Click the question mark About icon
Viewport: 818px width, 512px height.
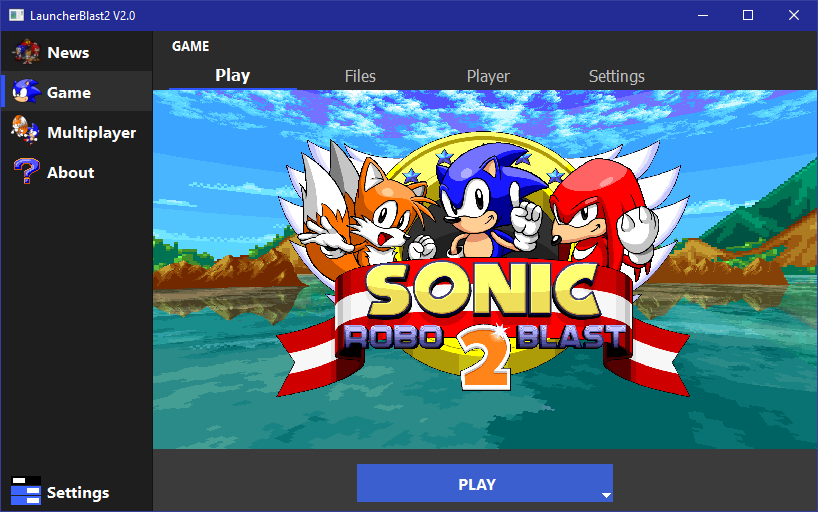pos(27,171)
